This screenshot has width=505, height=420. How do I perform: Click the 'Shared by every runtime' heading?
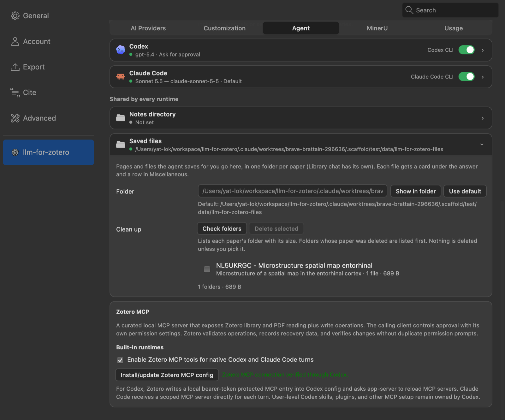144,99
